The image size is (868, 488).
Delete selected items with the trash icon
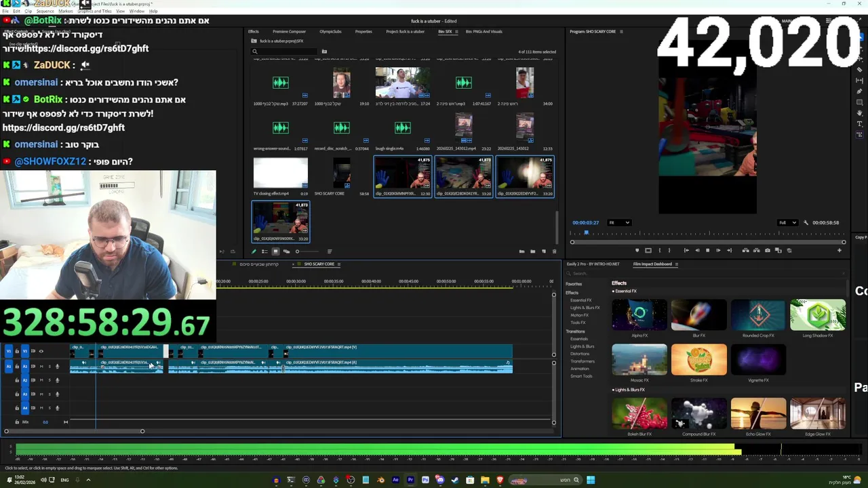coord(554,251)
